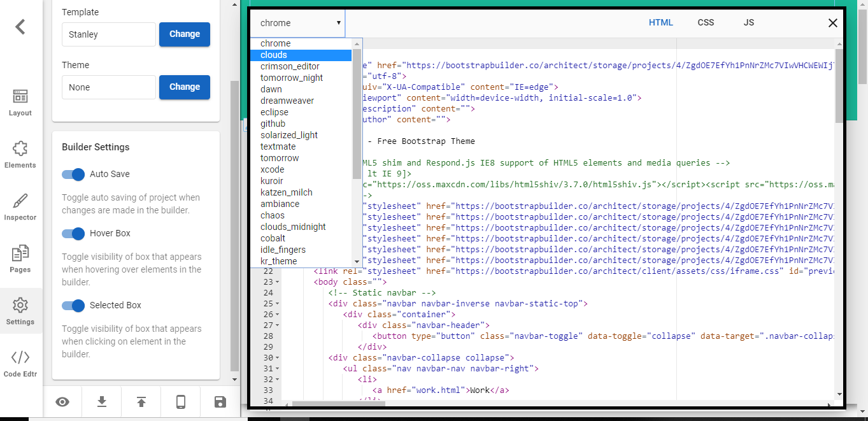This screenshot has height=421, width=868.
Task: Choose kuroir theme option
Action: point(301,181)
